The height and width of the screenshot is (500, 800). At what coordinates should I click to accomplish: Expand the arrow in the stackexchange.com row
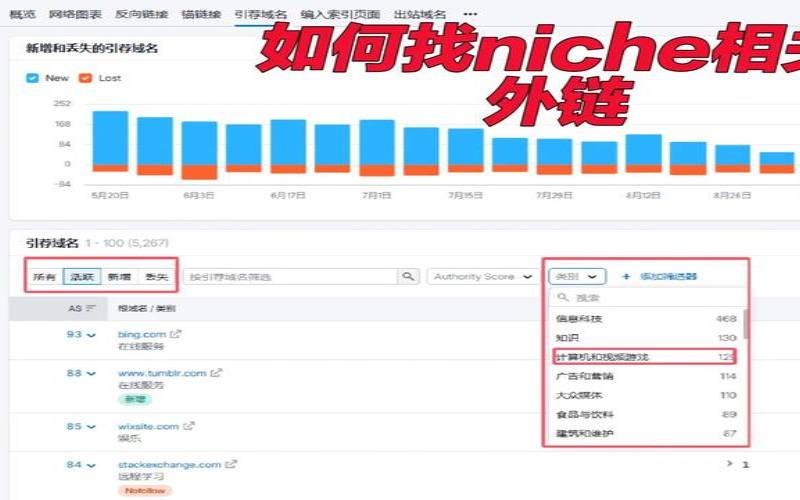point(730,463)
